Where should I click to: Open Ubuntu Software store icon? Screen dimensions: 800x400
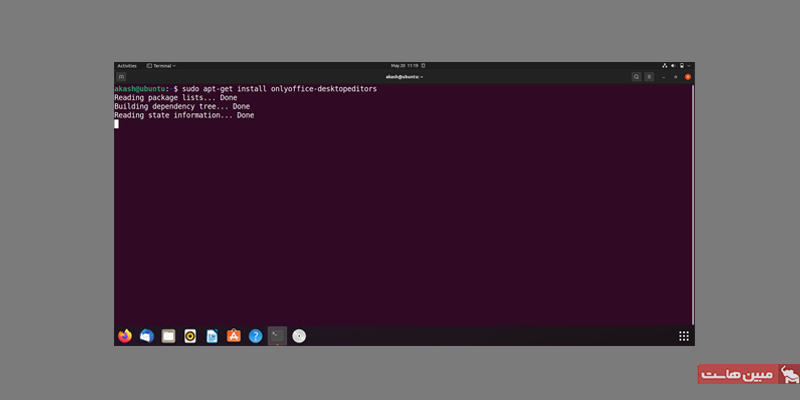click(x=234, y=336)
